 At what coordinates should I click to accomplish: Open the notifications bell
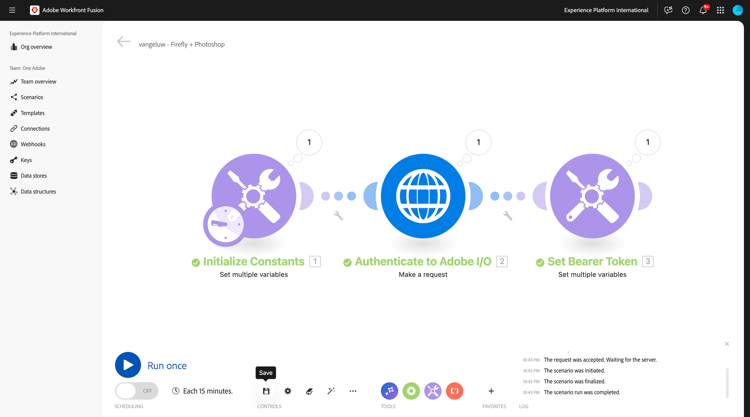pos(703,10)
